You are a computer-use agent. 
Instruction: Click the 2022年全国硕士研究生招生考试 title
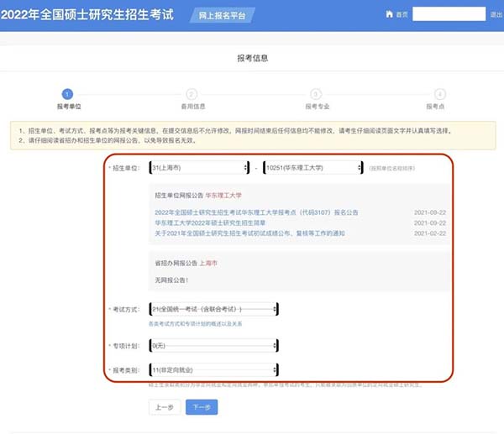click(x=87, y=15)
